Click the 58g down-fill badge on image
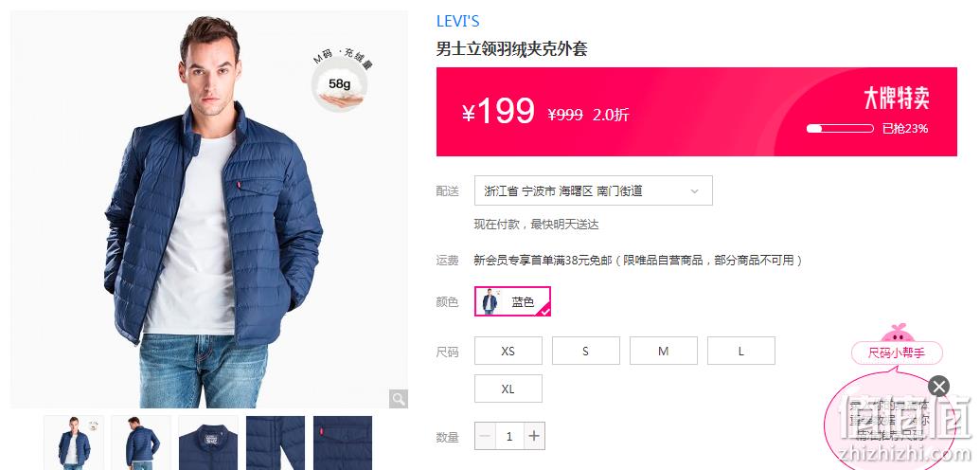 pyautogui.click(x=339, y=83)
